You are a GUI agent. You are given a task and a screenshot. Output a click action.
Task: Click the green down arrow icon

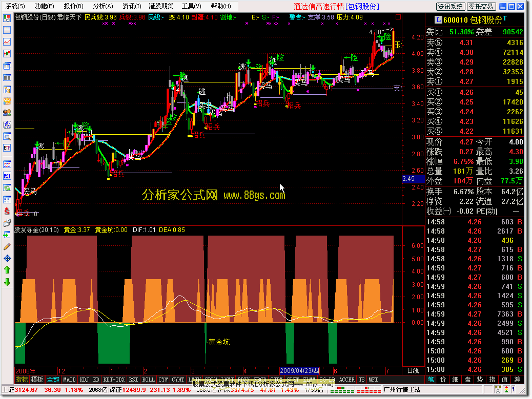[x=7, y=282]
